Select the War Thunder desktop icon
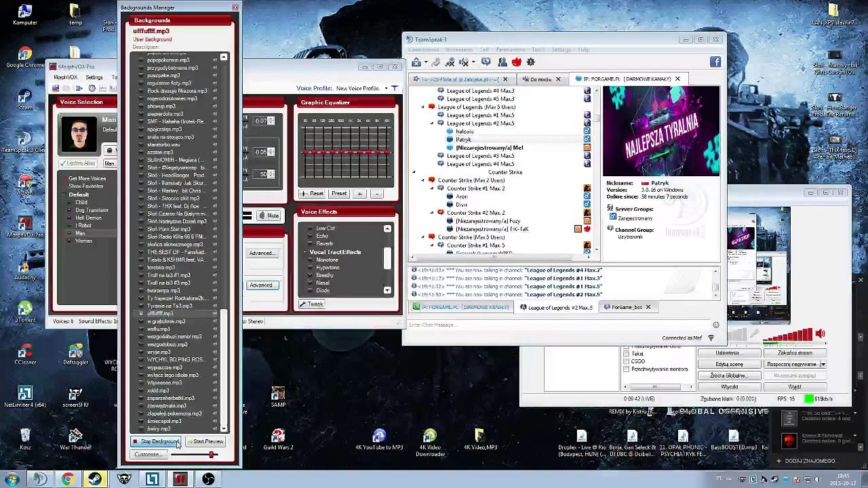The image size is (868, 488). coord(75,440)
